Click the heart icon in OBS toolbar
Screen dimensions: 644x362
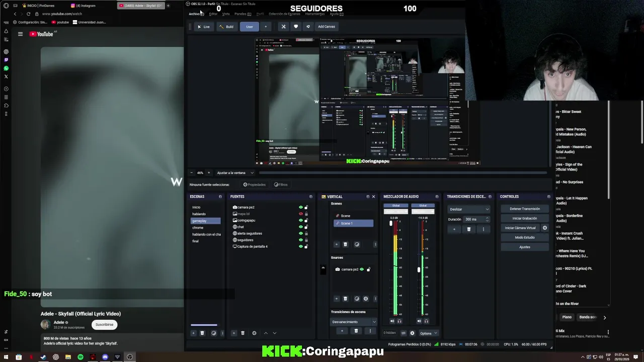click(296, 27)
